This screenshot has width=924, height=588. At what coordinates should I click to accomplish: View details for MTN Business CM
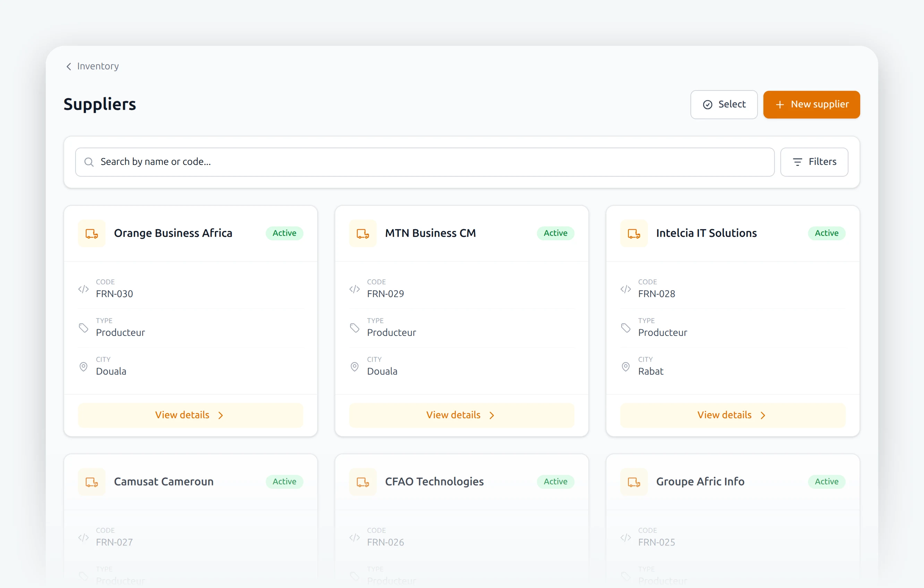click(x=462, y=415)
